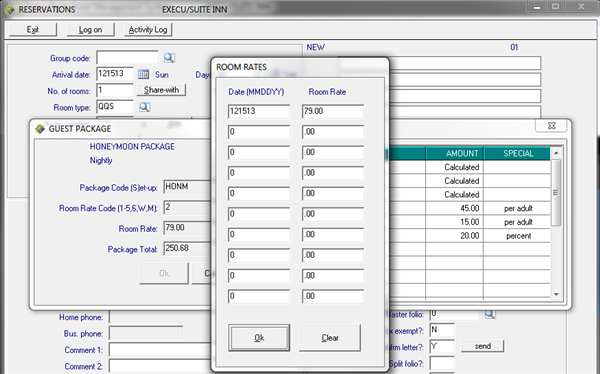The height and width of the screenshot is (374, 600).
Task: Open the Room type lookup magnifier
Action: [x=144, y=107]
